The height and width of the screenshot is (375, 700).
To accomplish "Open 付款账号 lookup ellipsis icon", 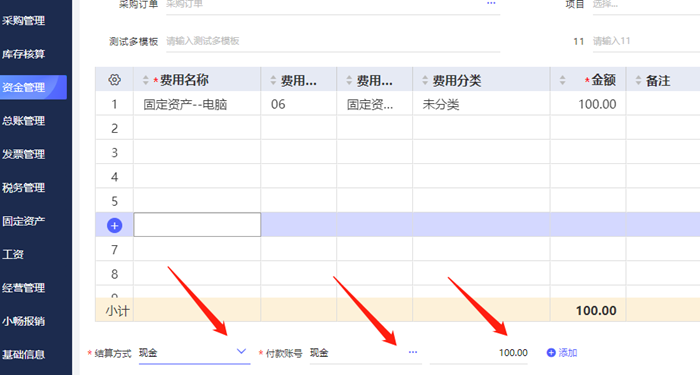I will (x=412, y=352).
